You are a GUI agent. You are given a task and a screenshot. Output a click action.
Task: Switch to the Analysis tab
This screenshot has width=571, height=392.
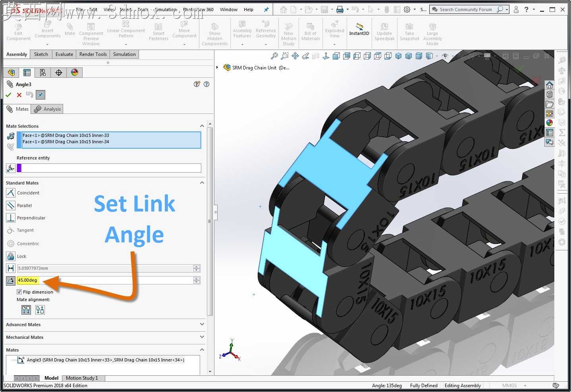(x=48, y=109)
